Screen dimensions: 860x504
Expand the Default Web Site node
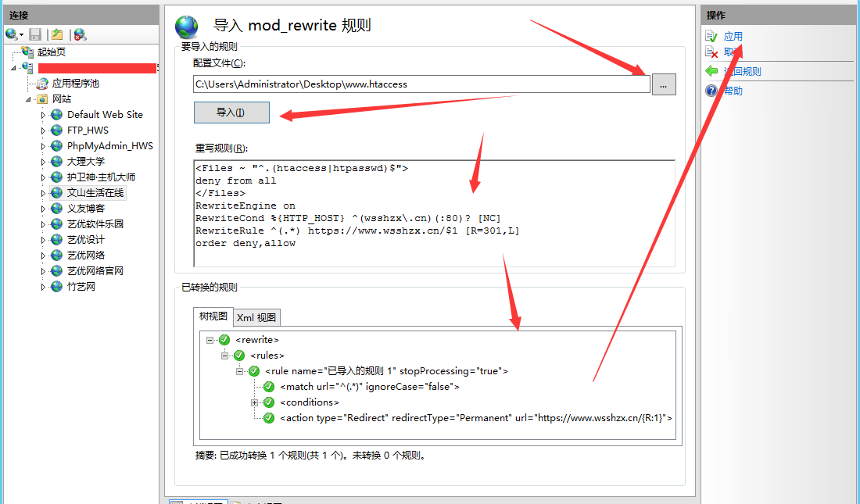pyautogui.click(x=44, y=115)
